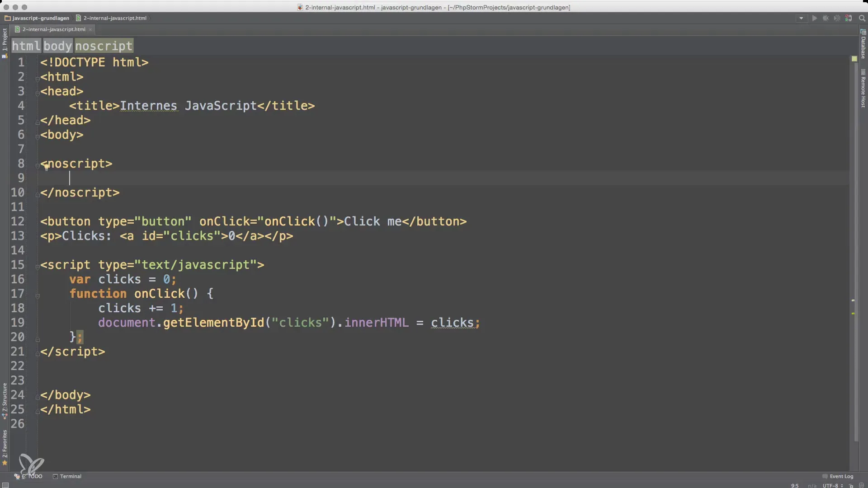
Task: Click noscript breadcrumb in editor
Action: [104, 46]
